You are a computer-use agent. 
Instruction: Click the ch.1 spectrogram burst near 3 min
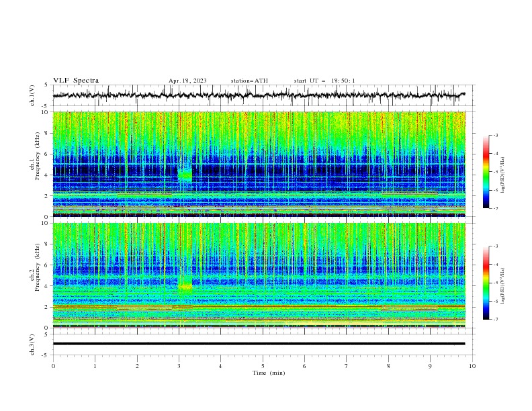click(185, 175)
